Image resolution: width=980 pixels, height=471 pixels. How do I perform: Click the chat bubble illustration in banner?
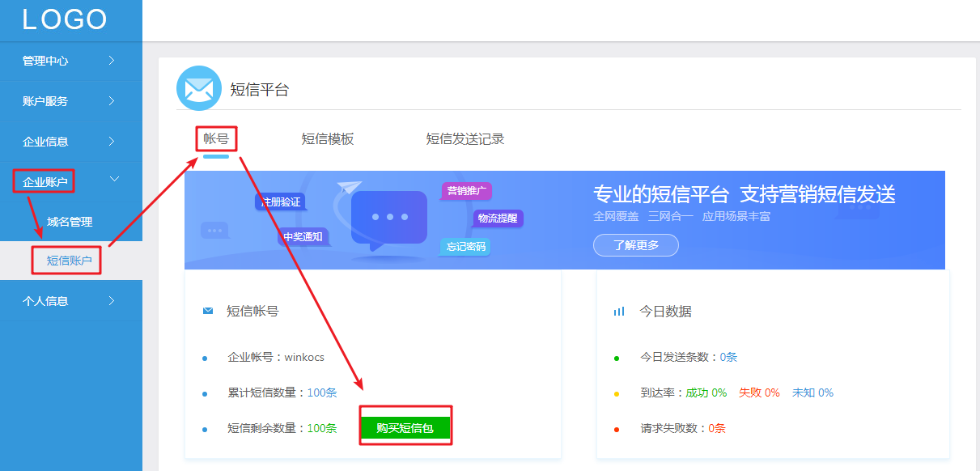click(388, 218)
